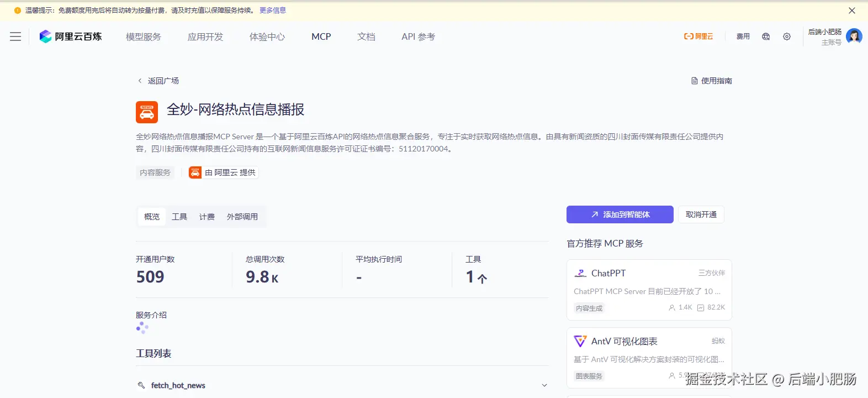Click the Alibaba Cloud Bailian logo
Viewport: 868px width, 398px height.
coord(71,36)
